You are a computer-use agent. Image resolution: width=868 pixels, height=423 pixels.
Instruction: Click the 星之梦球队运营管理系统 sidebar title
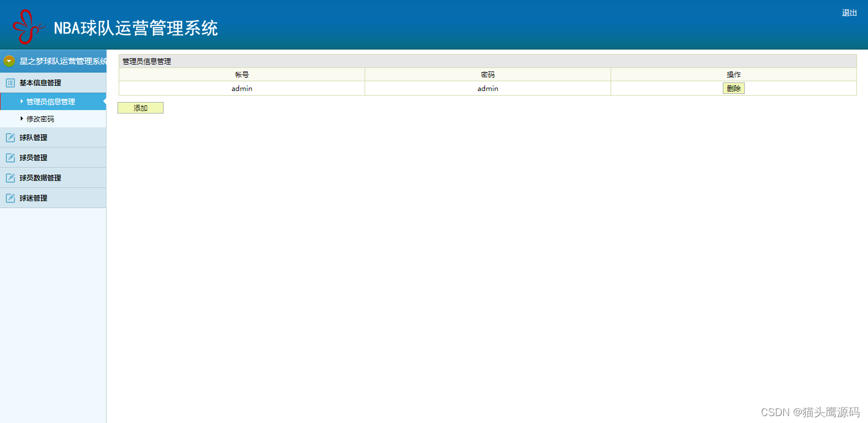click(x=63, y=61)
